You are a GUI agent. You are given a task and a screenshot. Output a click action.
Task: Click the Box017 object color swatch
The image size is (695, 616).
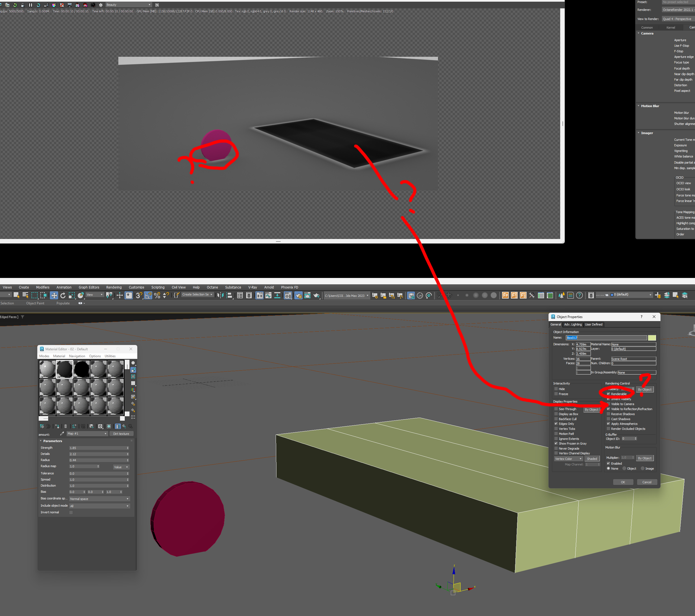point(652,338)
